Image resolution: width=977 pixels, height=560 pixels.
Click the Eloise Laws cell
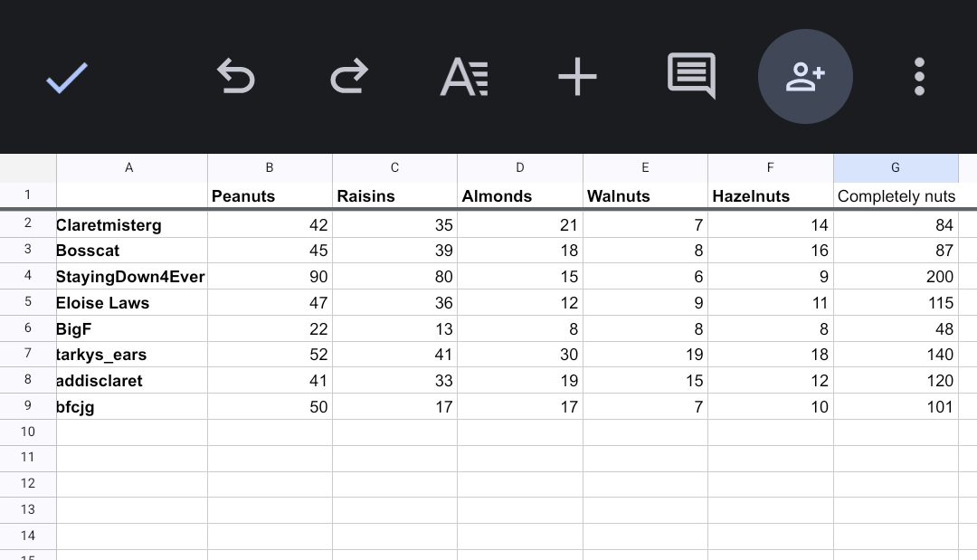click(x=131, y=303)
